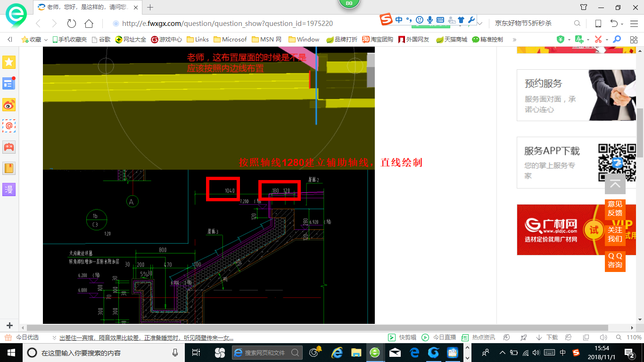Image resolution: width=644 pixels, height=362 pixels.
Task: Click the horizontal page scrollbar
Action: click(x=317, y=328)
